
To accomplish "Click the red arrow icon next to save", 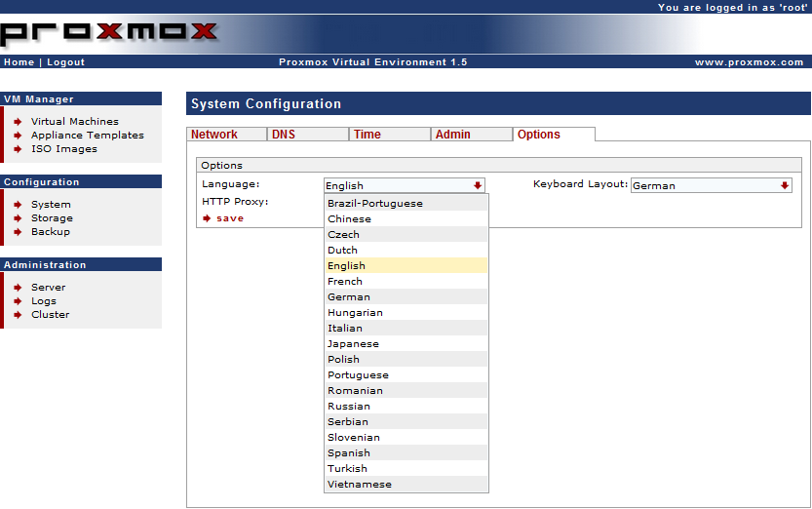I will click(207, 218).
